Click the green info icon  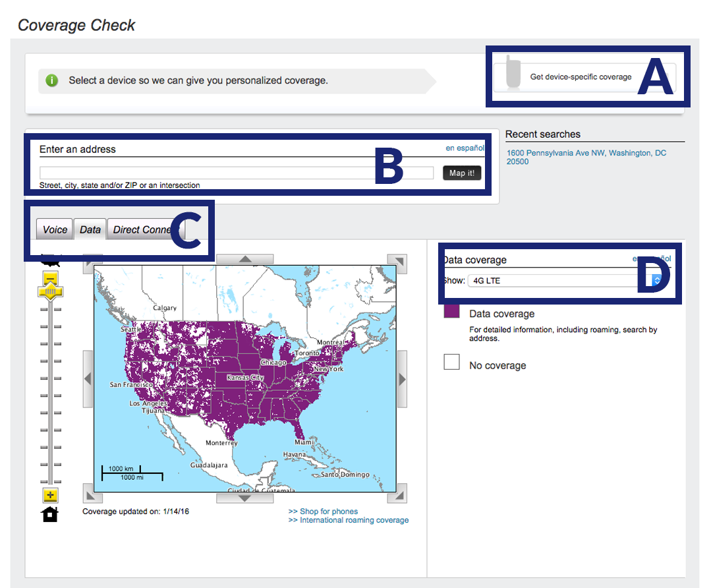pos(53,80)
